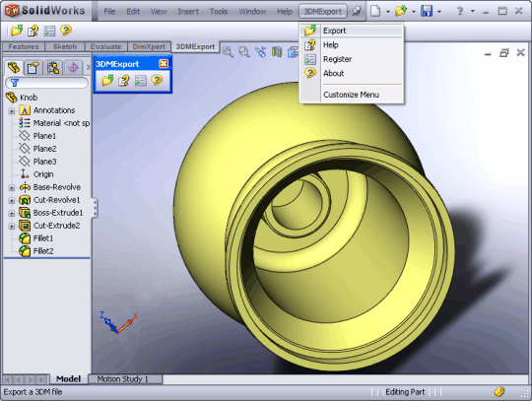Image resolution: width=532 pixels, height=401 pixels.
Task: Click the SolidWorks logo icon
Action: coord(12,11)
